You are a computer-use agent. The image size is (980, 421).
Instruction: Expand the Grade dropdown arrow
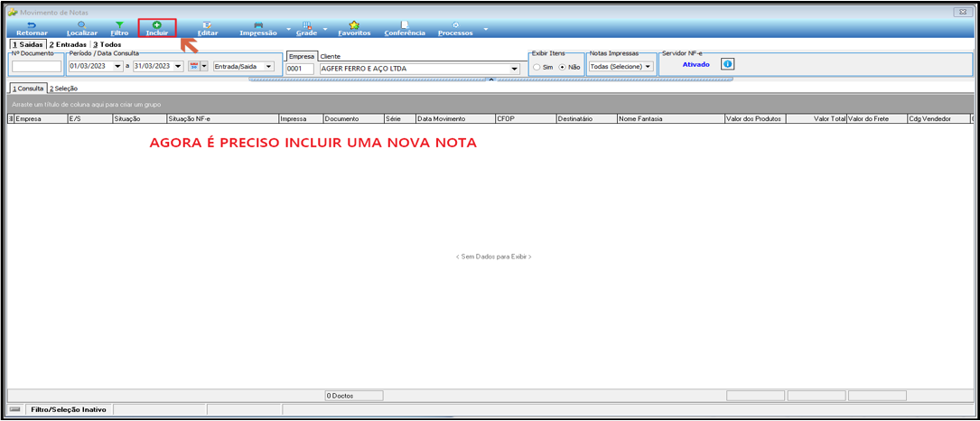(x=325, y=29)
